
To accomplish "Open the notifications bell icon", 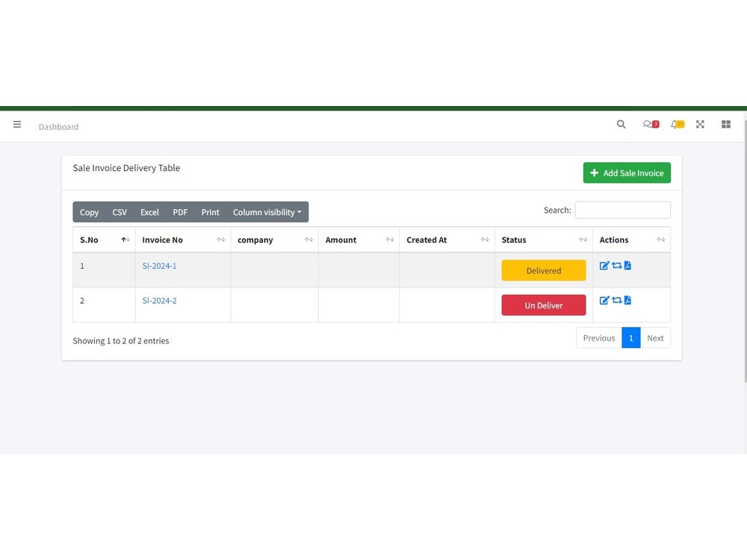I will tap(677, 124).
